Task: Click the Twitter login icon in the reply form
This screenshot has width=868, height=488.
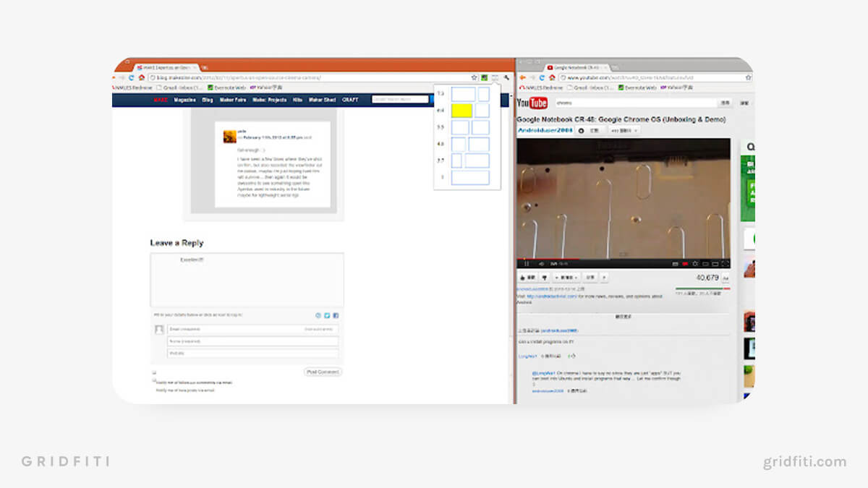Action: [327, 315]
